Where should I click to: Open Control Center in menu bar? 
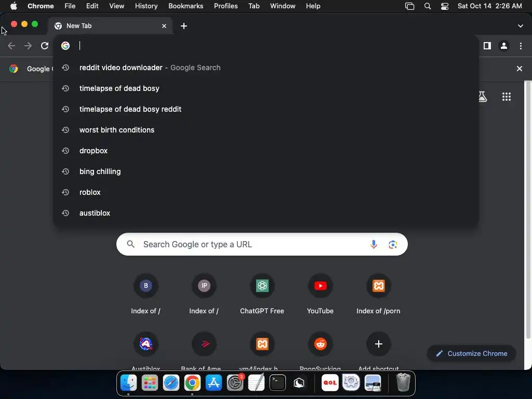coord(445,6)
